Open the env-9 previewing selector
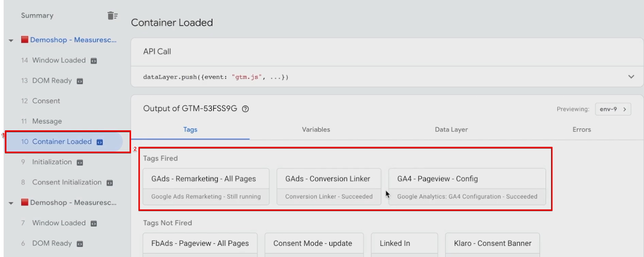Image resolution: width=644 pixels, height=257 pixels. 613,109
